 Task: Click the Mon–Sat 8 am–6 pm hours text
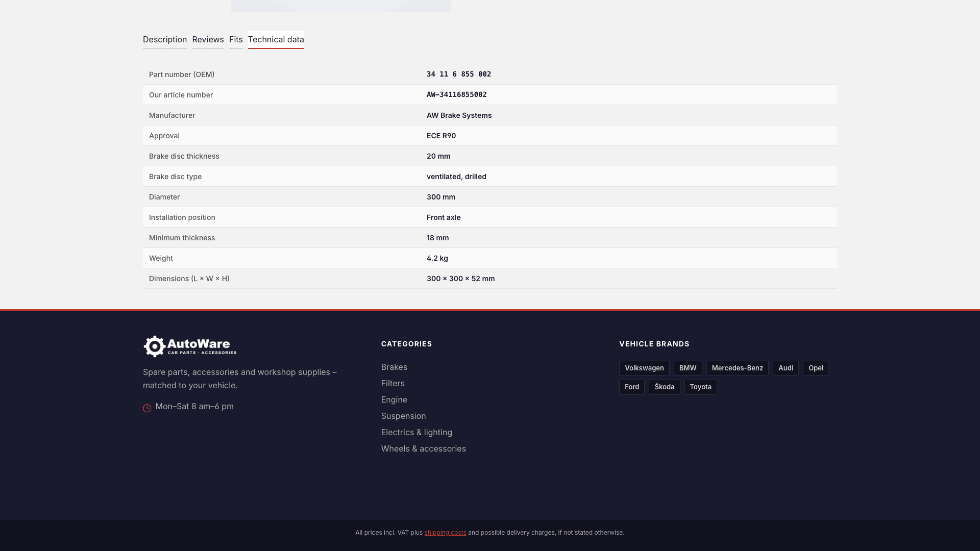click(x=194, y=407)
